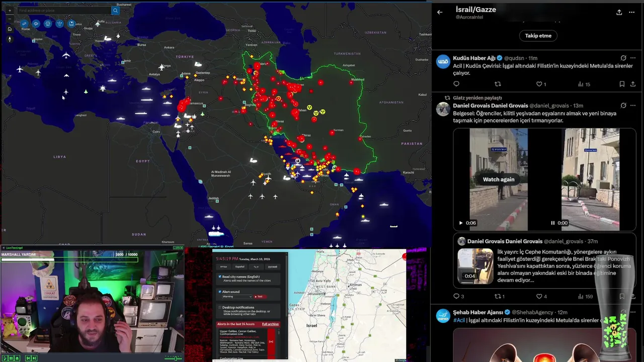Click the previous track button in Live Feed
The height and width of the screenshot is (362, 644).
coord(28,358)
